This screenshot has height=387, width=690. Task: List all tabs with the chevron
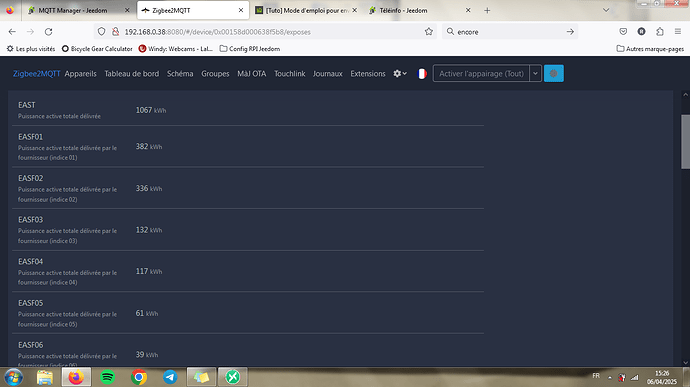tap(606, 10)
